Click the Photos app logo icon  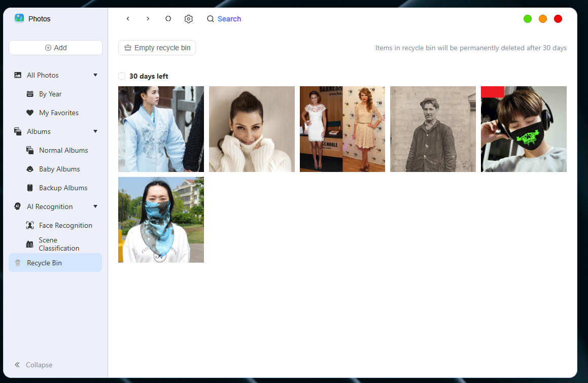click(x=19, y=18)
